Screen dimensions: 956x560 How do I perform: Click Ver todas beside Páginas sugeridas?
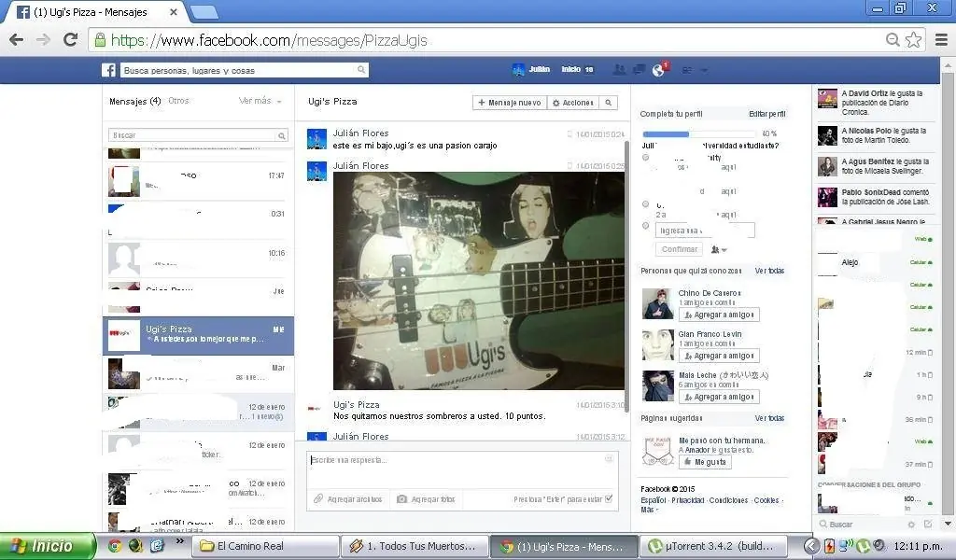point(769,418)
